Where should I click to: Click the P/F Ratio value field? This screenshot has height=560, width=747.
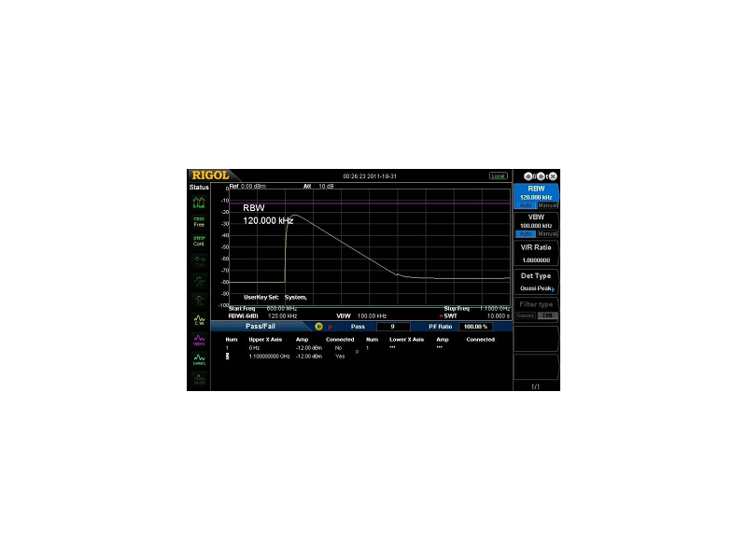point(475,327)
